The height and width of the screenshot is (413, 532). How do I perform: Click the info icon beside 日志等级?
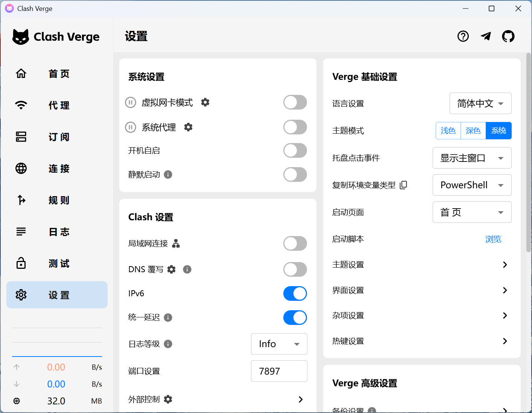point(168,344)
